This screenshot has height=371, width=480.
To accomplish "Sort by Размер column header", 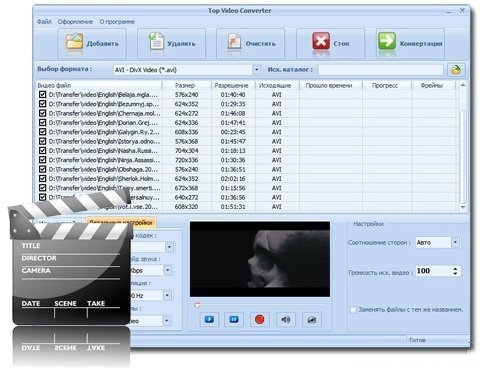I will click(x=186, y=85).
